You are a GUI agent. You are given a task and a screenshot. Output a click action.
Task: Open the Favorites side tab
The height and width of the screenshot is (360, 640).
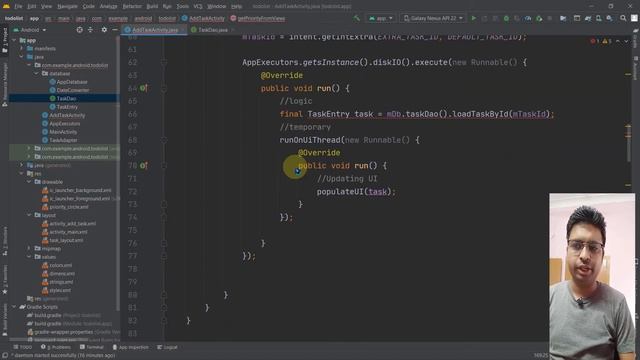[5, 280]
